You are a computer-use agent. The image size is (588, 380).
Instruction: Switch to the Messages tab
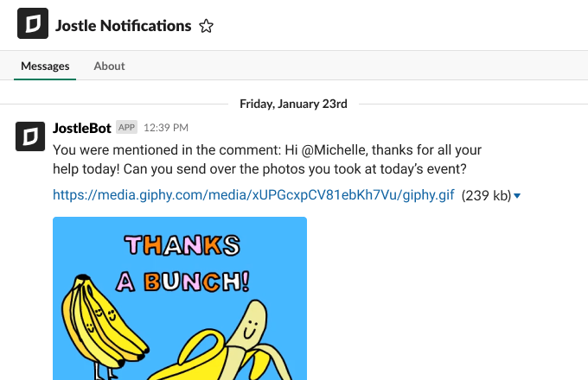[x=45, y=66]
